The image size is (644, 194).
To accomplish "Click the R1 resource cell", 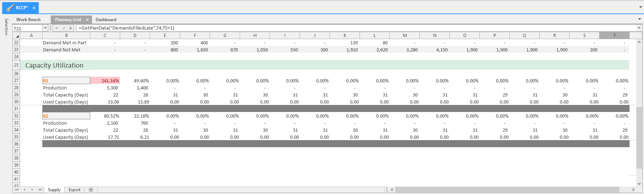I will pyautogui.click(x=66, y=81).
